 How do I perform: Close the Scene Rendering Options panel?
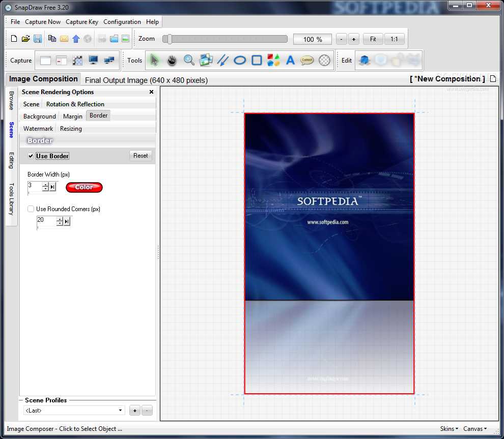click(x=151, y=92)
